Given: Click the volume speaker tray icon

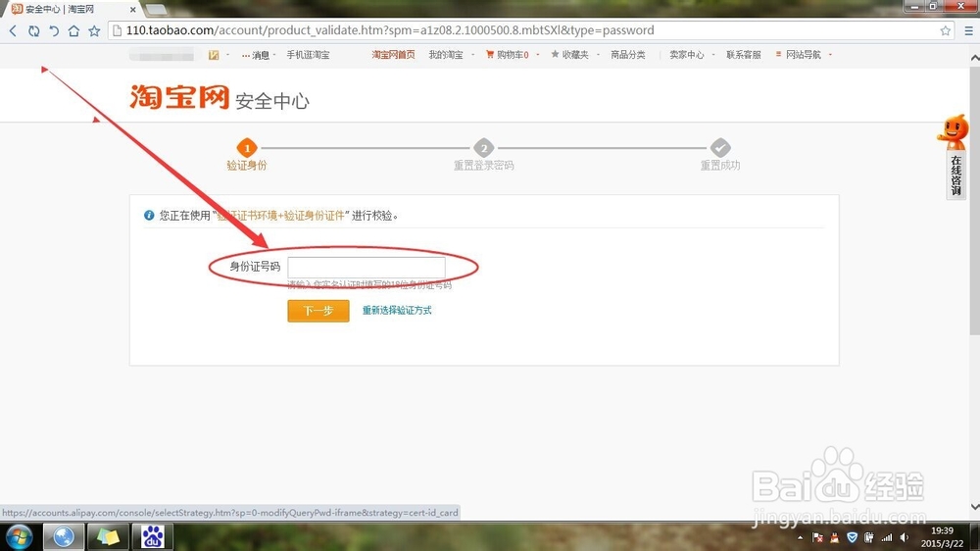Looking at the screenshot, I should tap(904, 537).
